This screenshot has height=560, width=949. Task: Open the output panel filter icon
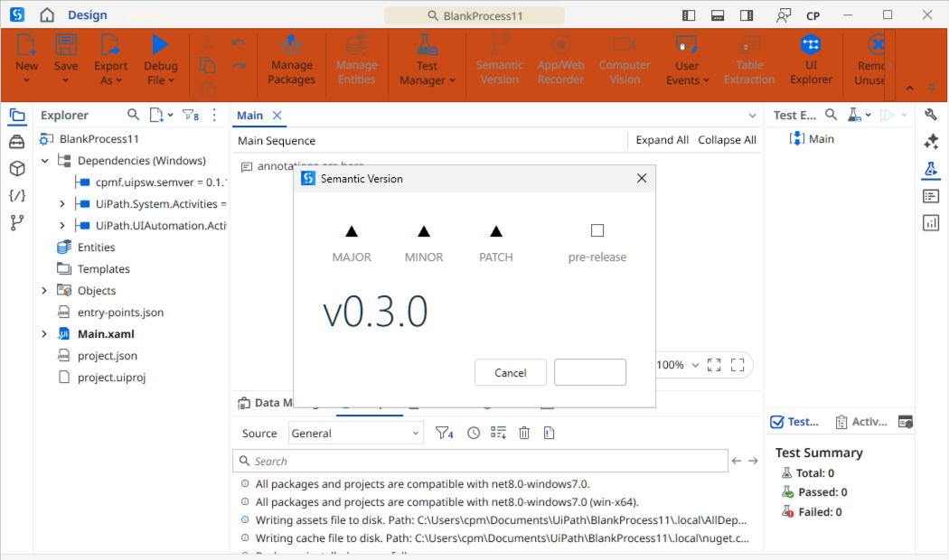[445, 433]
